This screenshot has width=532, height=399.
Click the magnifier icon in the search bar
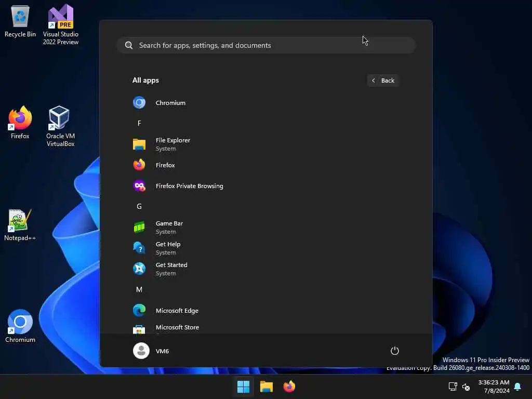pos(129,45)
